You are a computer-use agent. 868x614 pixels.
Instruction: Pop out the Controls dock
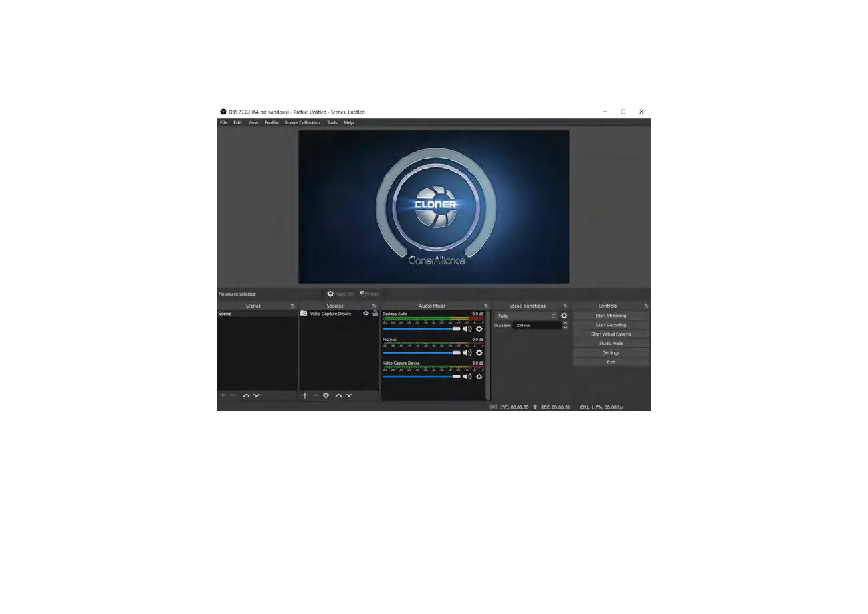646,306
